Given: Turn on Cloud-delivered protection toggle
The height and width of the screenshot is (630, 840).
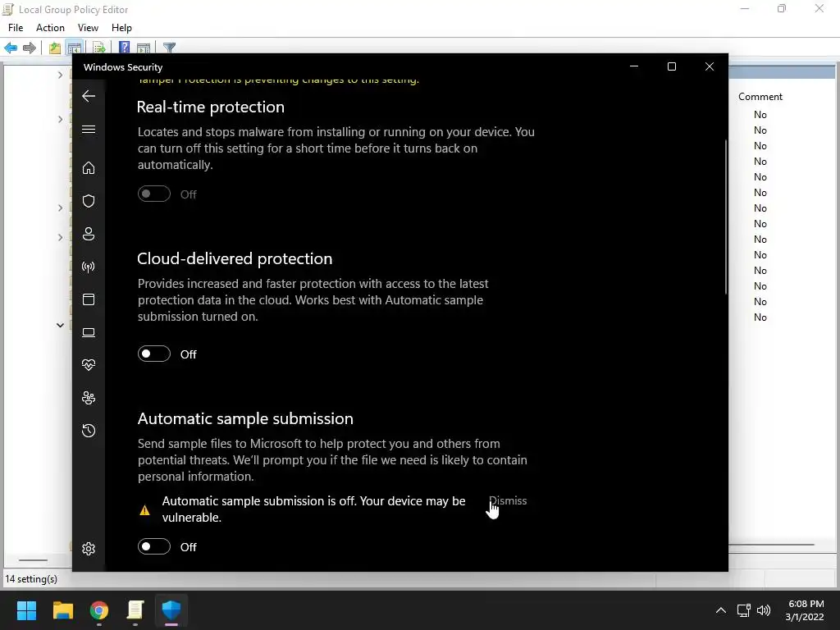Looking at the screenshot, I should point(154,354).
